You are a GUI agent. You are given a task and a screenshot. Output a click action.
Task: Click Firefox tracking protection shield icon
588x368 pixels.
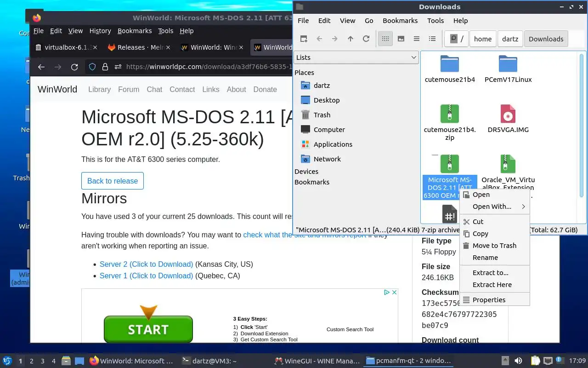click(x=92, y=67)
